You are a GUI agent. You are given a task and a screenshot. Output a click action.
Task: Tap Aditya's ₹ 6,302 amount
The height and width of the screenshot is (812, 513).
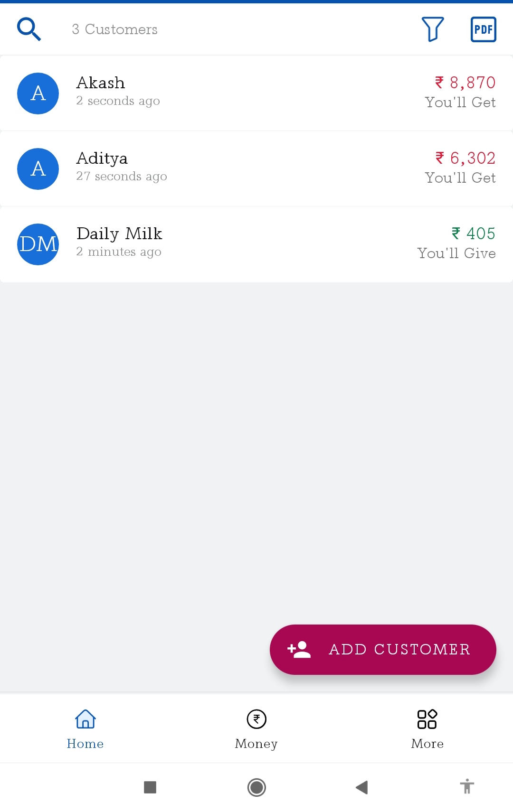click(465, 158)
